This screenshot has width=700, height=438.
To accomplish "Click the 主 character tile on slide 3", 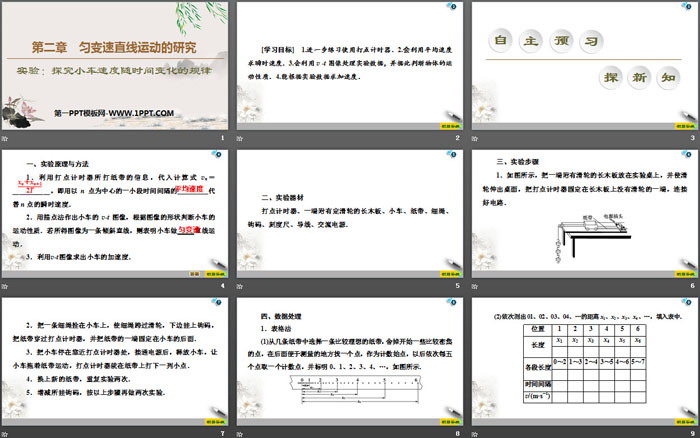I will click(531, 41).
